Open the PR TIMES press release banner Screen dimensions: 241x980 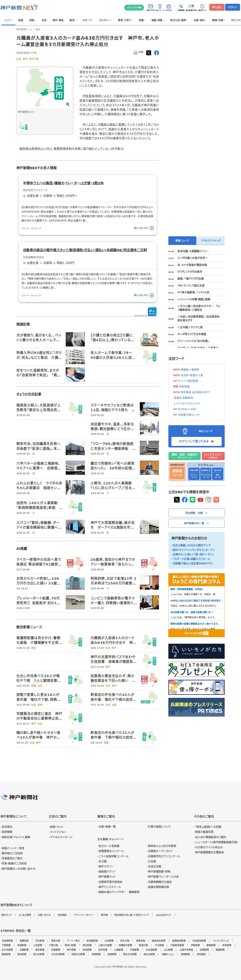(197, 707)
